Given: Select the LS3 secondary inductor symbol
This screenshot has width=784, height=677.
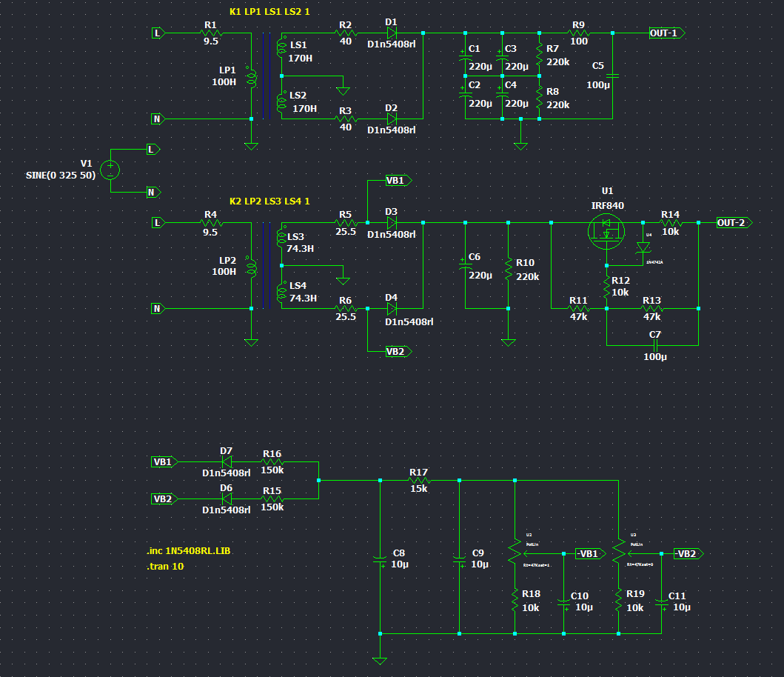Looking at the screenshot, I should click(281, 237).
